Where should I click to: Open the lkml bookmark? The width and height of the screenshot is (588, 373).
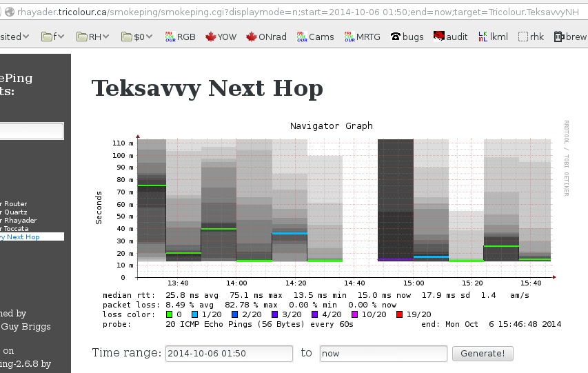493,37
